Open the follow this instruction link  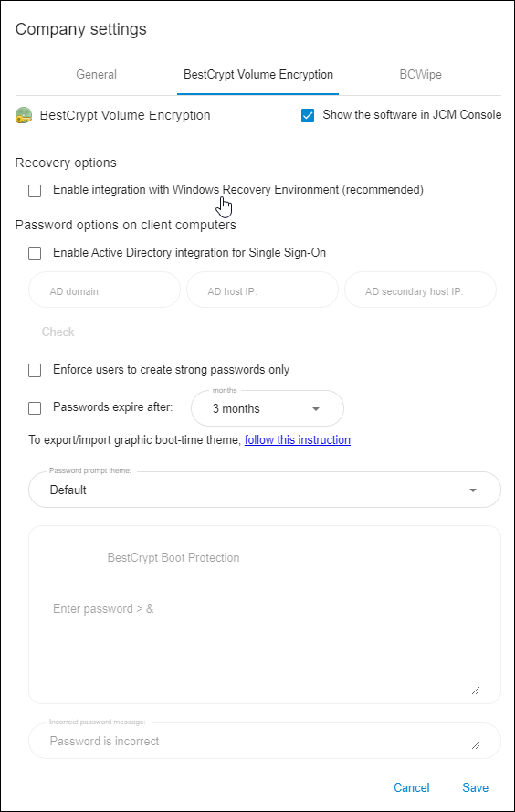coord(298,439)
